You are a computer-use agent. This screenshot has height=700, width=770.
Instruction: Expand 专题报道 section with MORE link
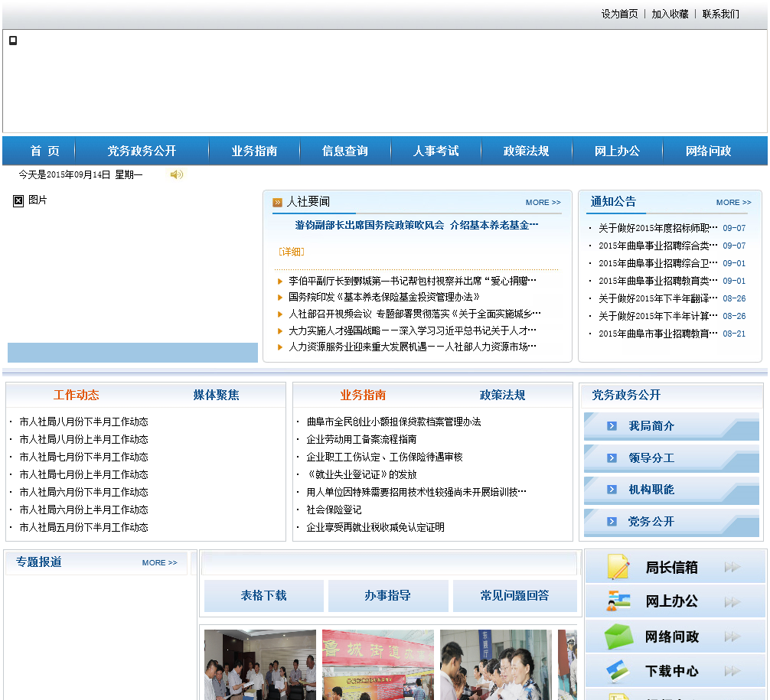pos(159,563)
